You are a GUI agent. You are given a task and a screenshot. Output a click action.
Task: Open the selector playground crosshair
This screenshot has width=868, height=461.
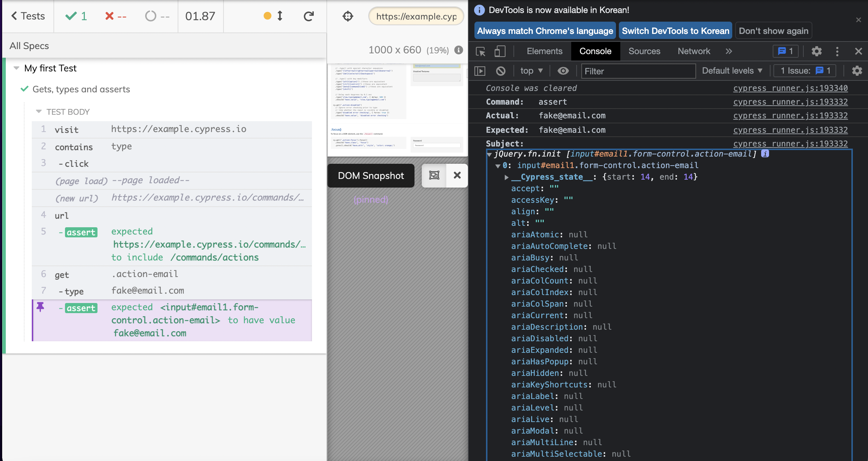click(348, 16)
